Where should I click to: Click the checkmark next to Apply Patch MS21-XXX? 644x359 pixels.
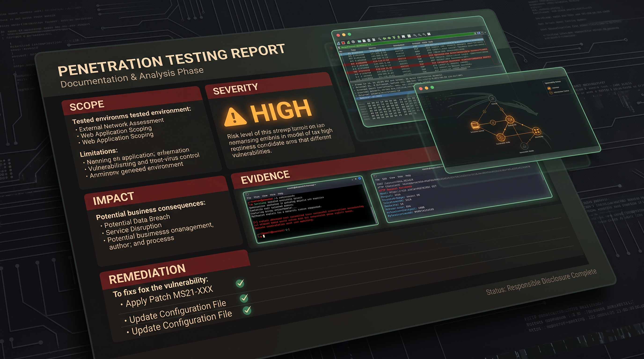click(240, 283)
